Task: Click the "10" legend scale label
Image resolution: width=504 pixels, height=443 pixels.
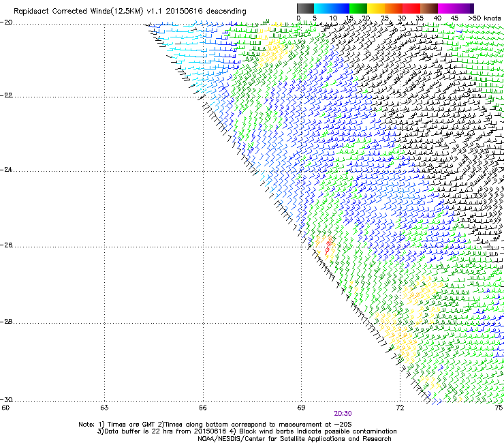Action: click(x=333, y=18)
